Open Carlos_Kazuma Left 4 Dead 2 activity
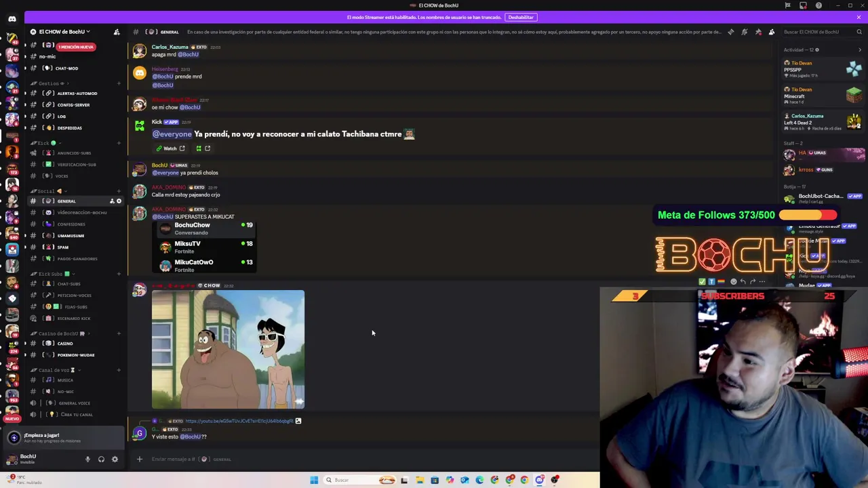Image resolution: width=868 pixels, height=488 pixels. [823, 122]
